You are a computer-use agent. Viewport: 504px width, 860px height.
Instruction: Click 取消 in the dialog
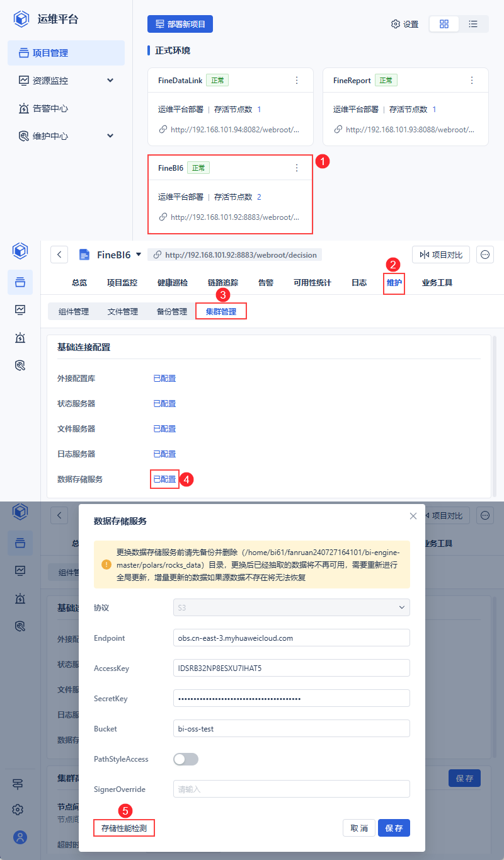(x=359, y=828)
